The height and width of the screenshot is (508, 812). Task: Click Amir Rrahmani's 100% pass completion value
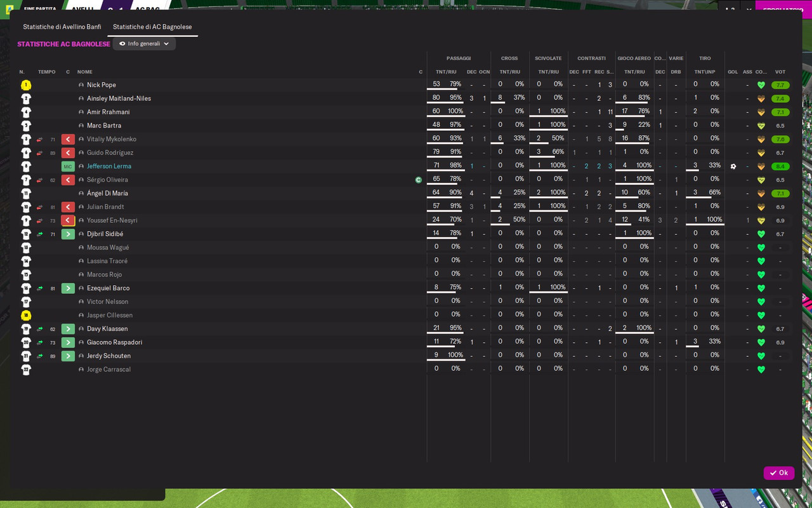455,111
